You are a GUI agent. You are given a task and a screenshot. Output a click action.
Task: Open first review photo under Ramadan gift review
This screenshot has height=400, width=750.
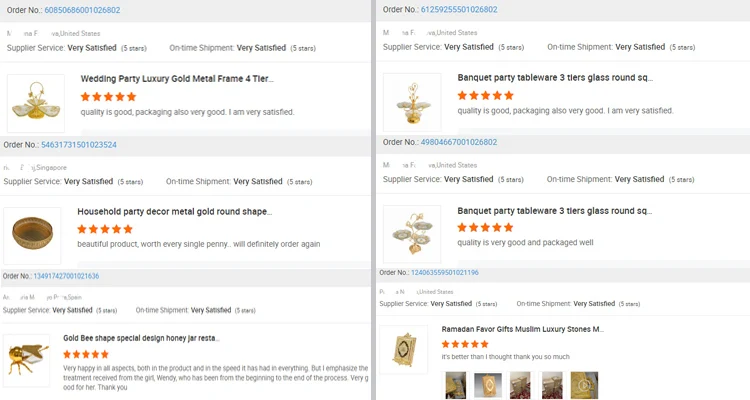(x=455, y=385)
